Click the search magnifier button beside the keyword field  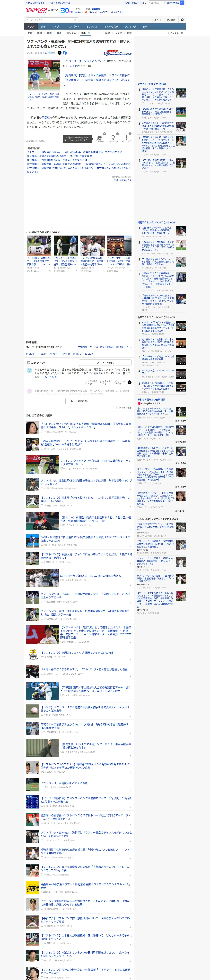[75, 20]
